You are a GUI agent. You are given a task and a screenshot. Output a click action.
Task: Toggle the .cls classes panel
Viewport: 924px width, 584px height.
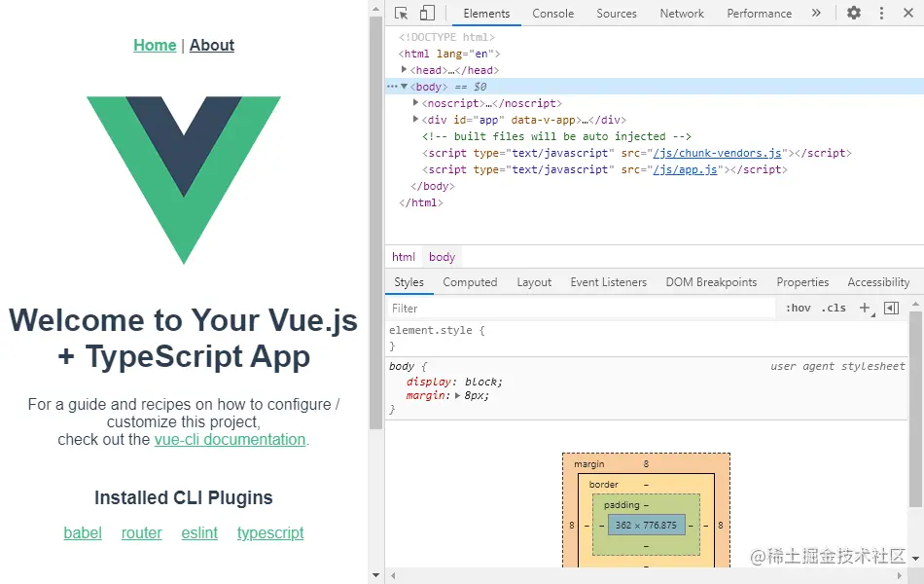point(834,308)
